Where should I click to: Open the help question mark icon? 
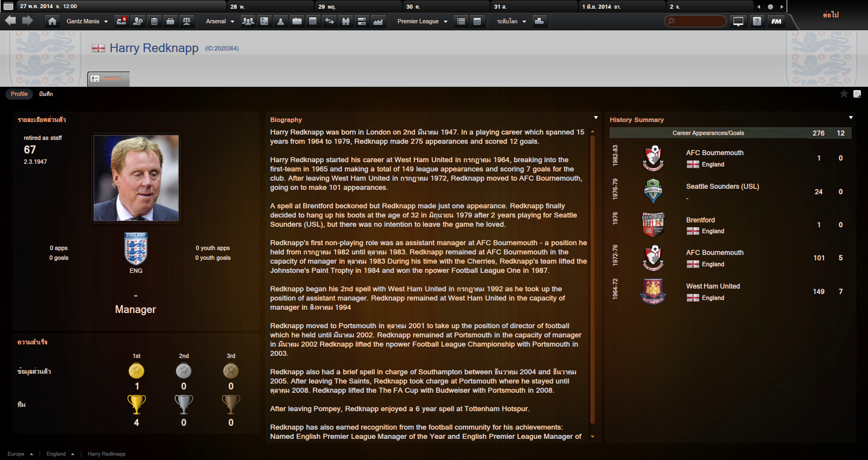point(757,21)
